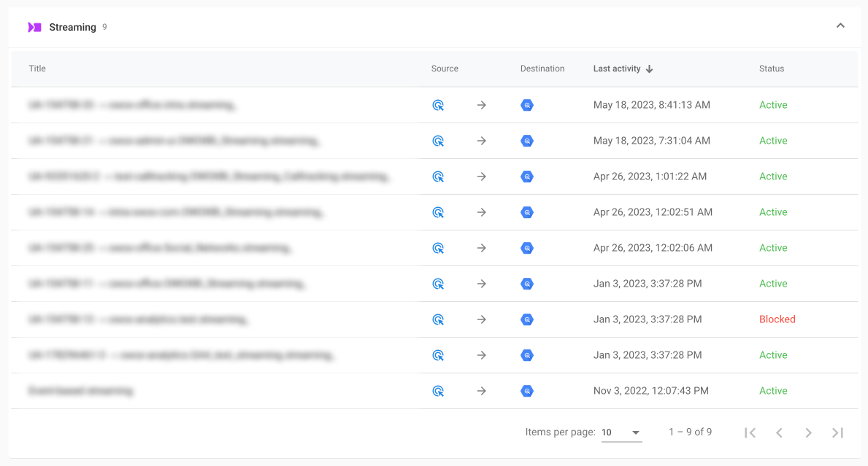Click Active status in Nov 3, 2022 row

[773, 390]
